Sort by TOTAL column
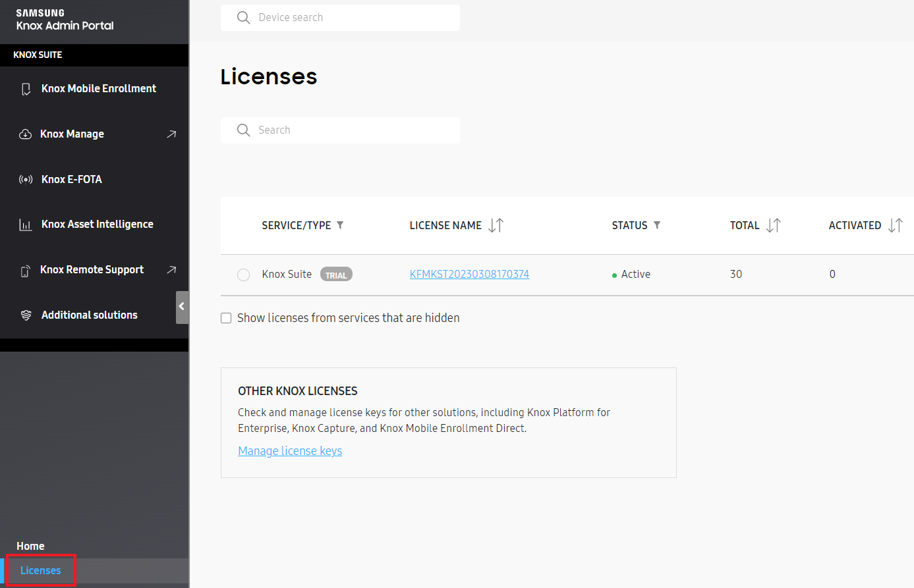The image size is (914, 588). [774, 225]
